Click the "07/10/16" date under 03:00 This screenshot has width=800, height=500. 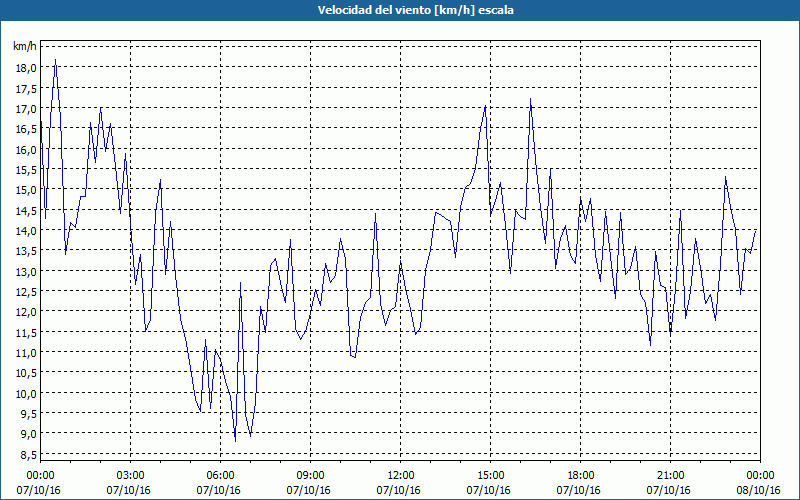click(x=129, y=490)
